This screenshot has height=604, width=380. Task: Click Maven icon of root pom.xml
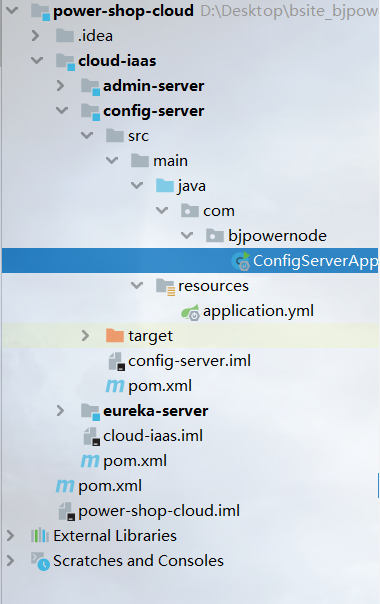coord(65,486)
